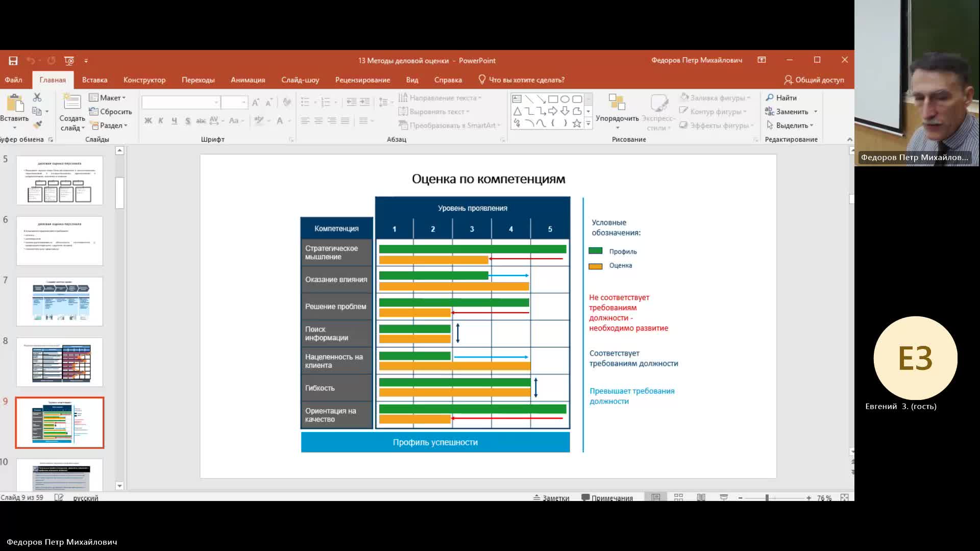Viewport: 980px width, 551px height.
Task: Switch to Reading view icon
Action: (x=701, y=497)
